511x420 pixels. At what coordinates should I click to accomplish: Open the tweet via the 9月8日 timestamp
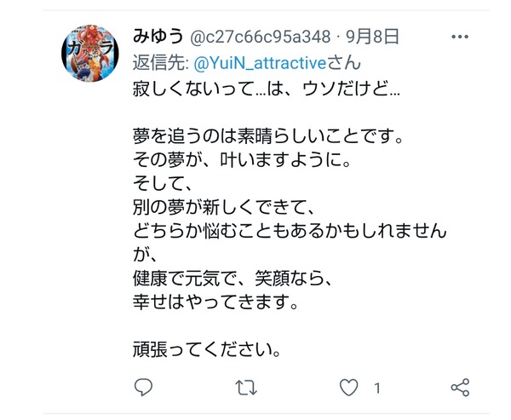tap(373, 37)
